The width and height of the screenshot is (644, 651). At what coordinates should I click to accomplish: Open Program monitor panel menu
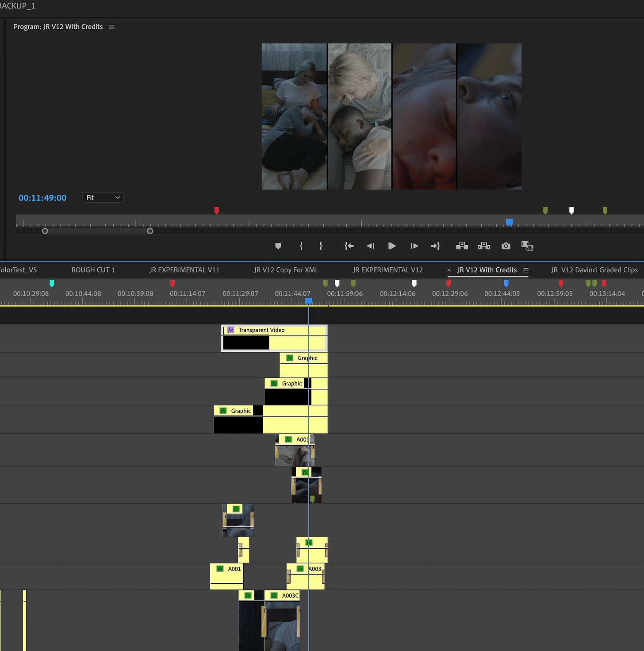pos(112,27)
